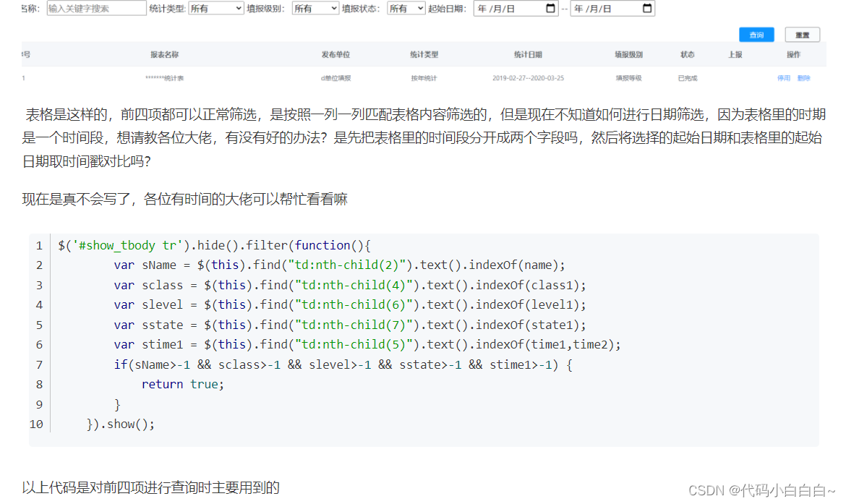
Task: Open the 填报状态 dropdown
Action: (x=406, y=8)
